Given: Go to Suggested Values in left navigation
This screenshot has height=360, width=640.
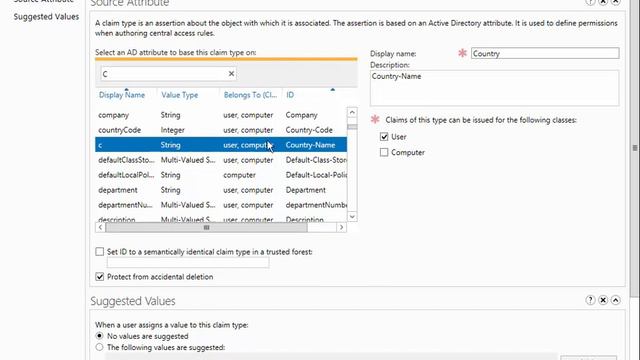Looking at the screenshot, I should point(46,17).
